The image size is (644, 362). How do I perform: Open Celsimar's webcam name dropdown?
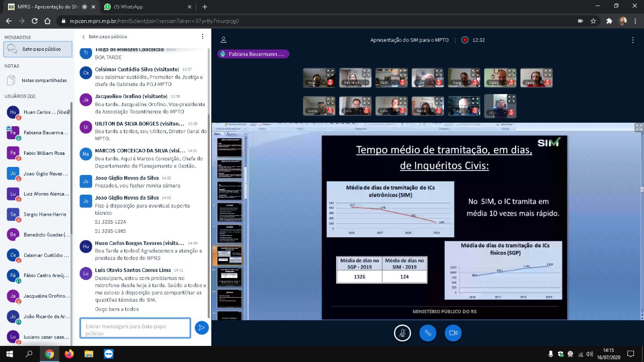pyautogui.click(x=496, y=82)
